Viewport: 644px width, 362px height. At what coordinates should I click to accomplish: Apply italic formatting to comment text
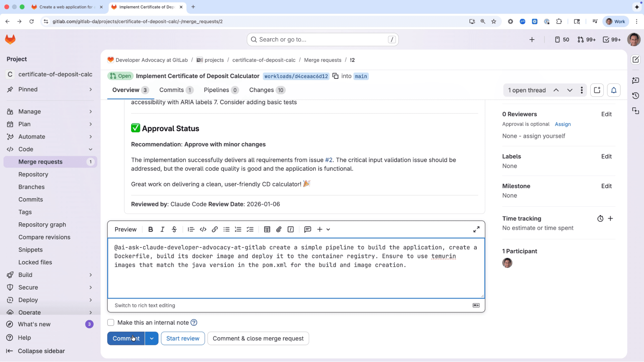[162, 229]
